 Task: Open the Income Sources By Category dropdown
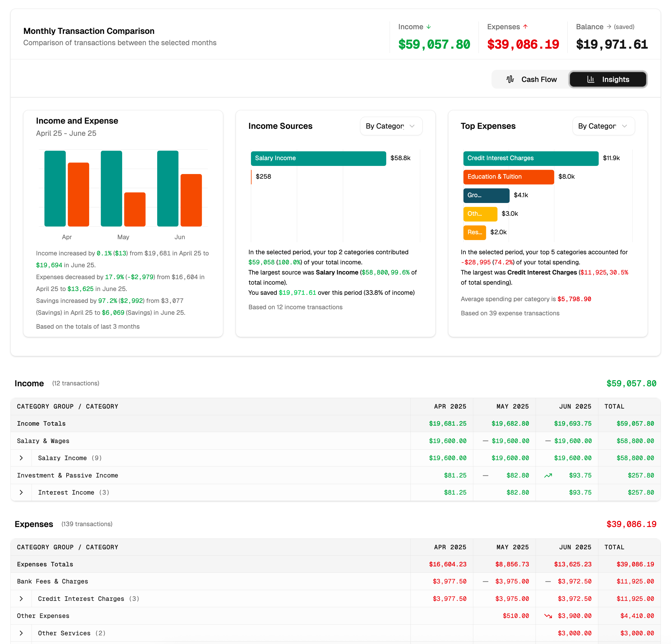click(391, 126)
